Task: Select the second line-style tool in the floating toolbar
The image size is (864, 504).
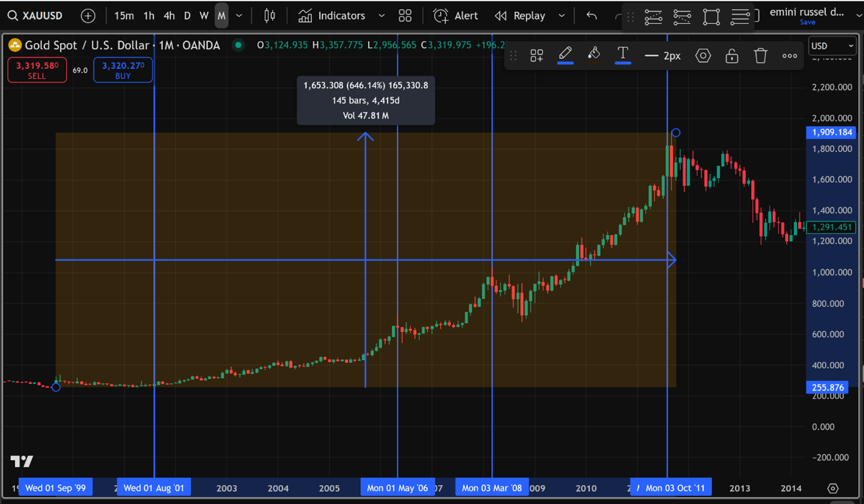Action: point(682,17)
